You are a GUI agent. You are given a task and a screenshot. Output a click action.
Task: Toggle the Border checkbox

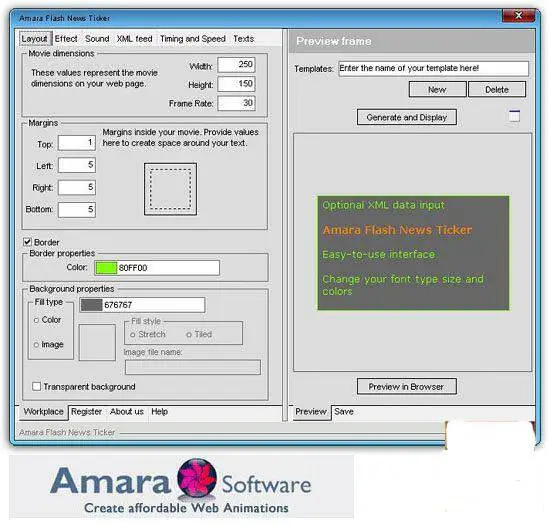point(27,242)
